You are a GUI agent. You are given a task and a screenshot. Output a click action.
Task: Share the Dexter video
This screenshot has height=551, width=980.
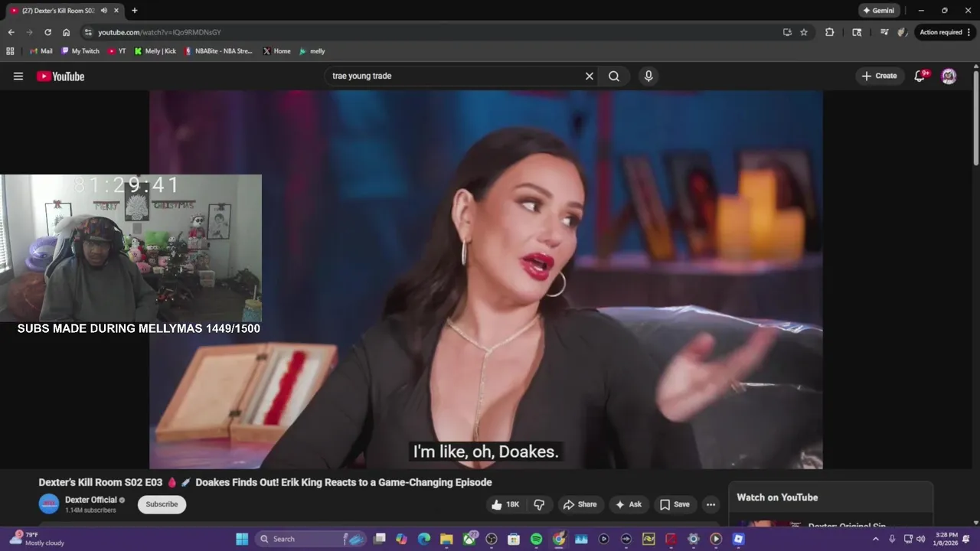[x=580, y=504]
